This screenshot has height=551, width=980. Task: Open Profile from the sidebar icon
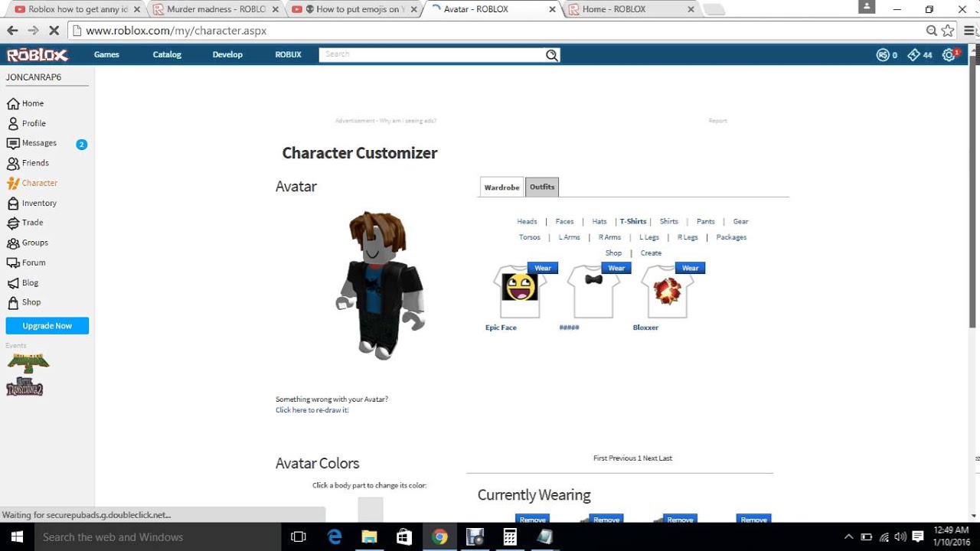point(13,123)
